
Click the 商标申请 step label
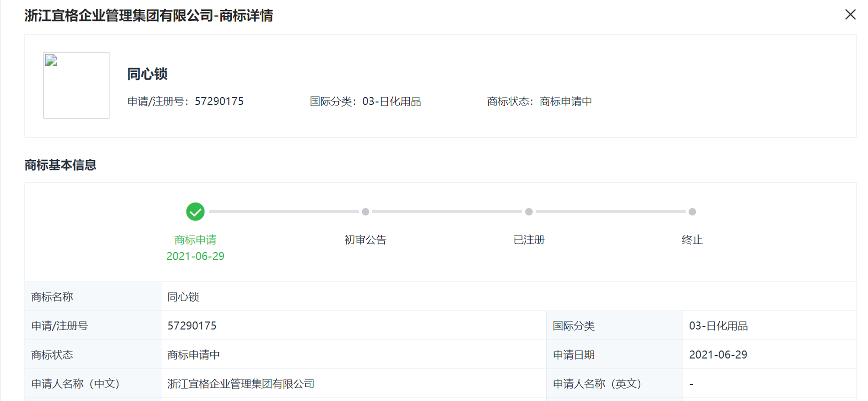pyautogui.click(x=195, y=240)
